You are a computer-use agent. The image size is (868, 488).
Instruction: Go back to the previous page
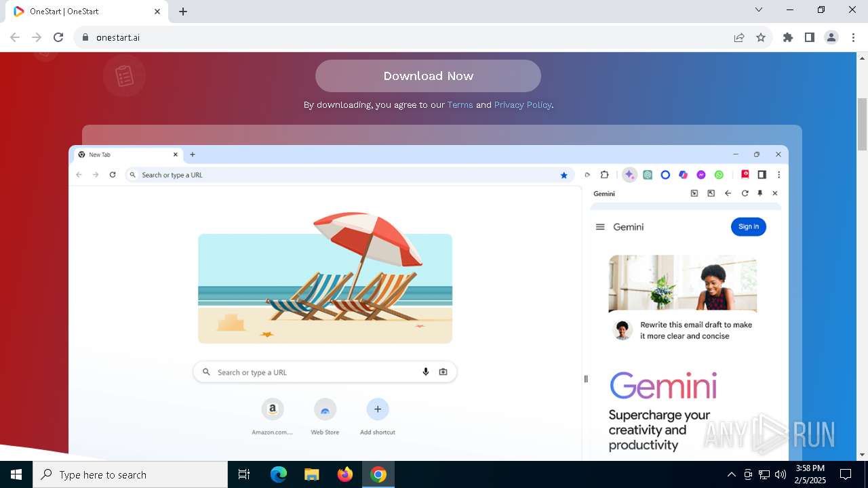point(15,37)
